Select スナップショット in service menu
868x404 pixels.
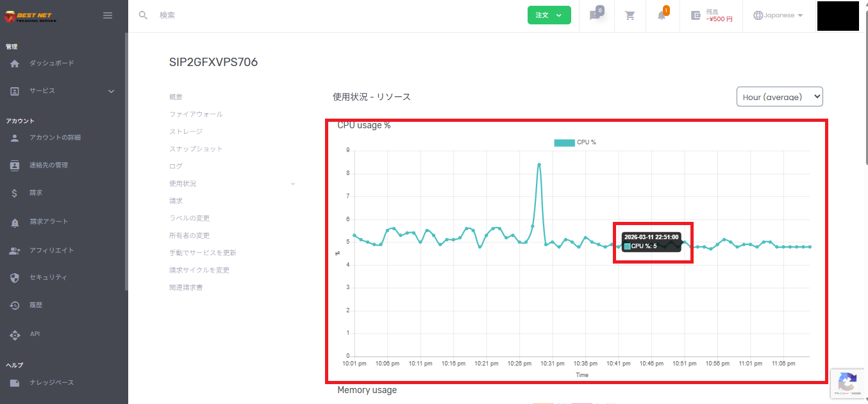(196, 149)
